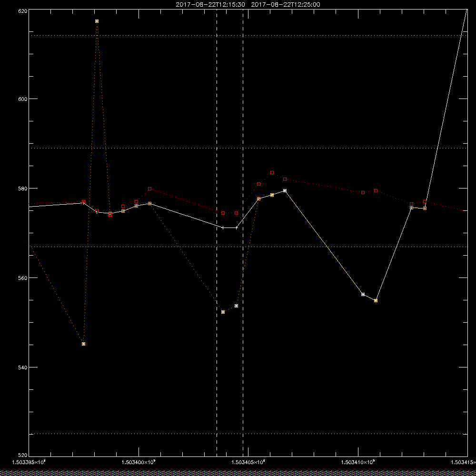This screenshot has height=476, width=476.
Task: Click the 520 label on the y-axis
Action: click(x=22, y=456)
